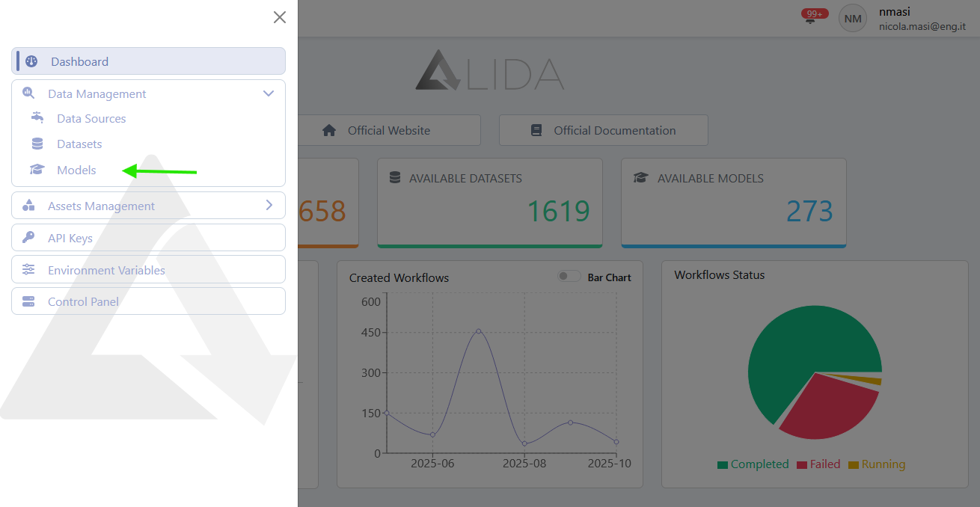Toggle the Running legend swatch
This screenshot has height=507, width=980.
pyautogui.click(x=854, y=464)
